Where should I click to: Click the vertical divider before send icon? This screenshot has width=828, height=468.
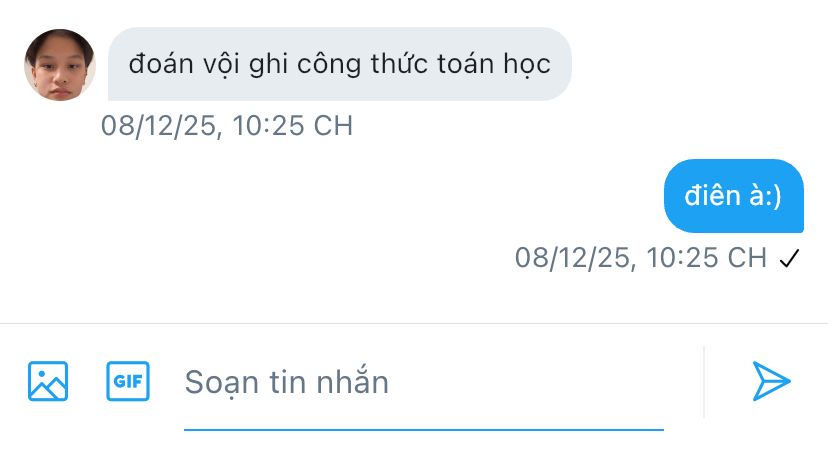pyautogui.click(x=704, y=382)
